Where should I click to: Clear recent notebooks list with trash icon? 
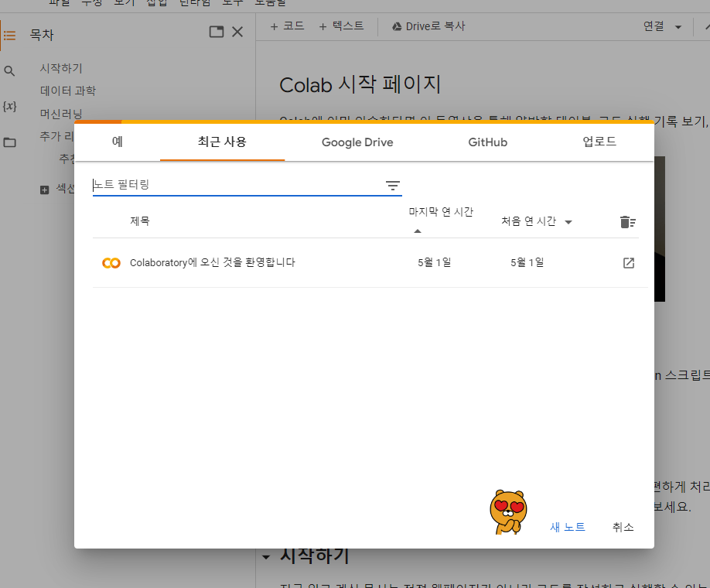627,222
